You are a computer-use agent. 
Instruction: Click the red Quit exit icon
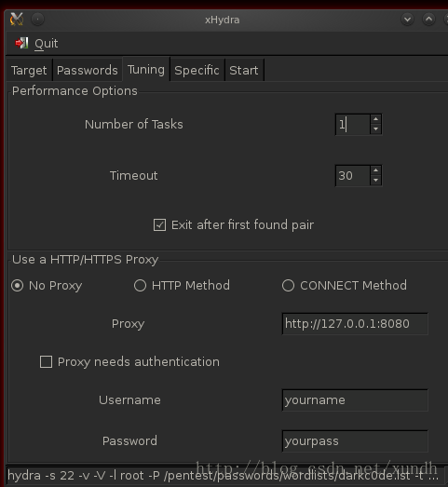(21, 43)
